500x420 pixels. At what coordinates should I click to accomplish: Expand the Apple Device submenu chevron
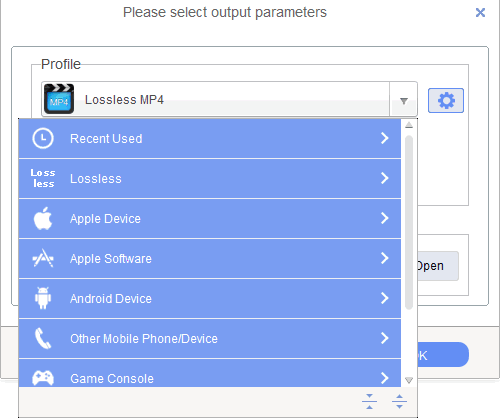(385, 218)
